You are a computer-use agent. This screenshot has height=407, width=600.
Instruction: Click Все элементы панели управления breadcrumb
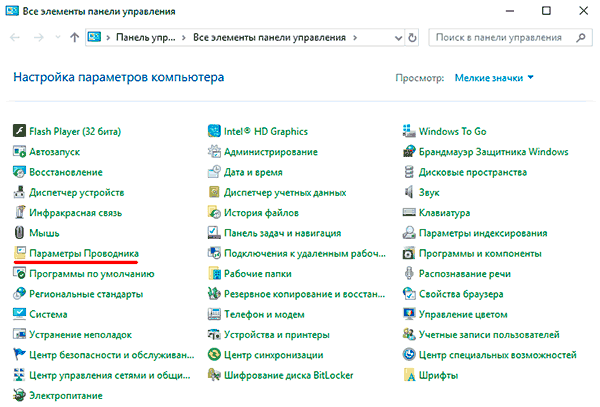tap(269, 37)
